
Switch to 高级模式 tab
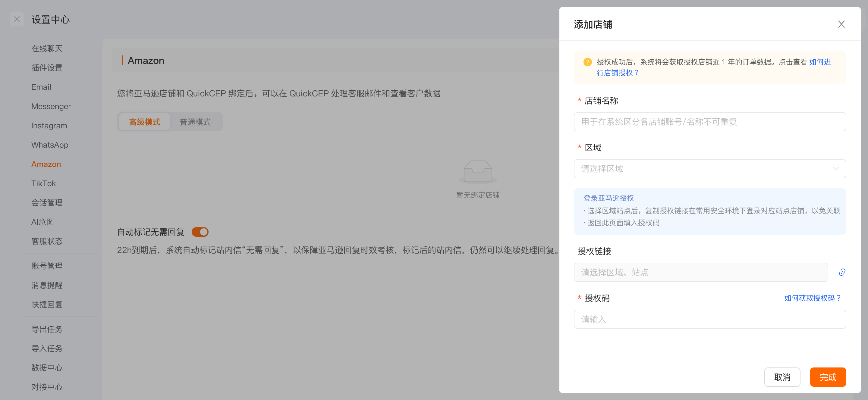(145, 122)
